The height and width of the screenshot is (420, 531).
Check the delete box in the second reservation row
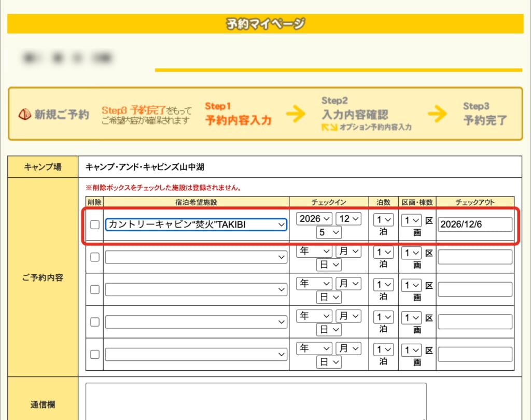pyautogui.click(x=95, y=257)
